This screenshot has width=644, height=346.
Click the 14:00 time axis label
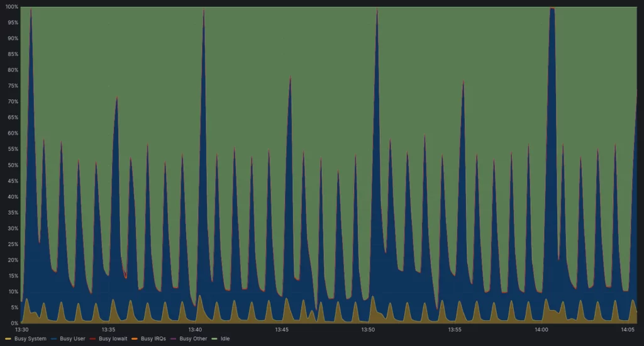(x=541, y=329)
